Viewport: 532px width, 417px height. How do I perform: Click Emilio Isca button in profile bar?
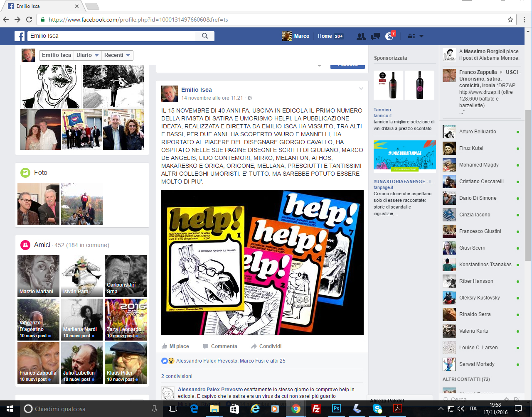[57, 55]
